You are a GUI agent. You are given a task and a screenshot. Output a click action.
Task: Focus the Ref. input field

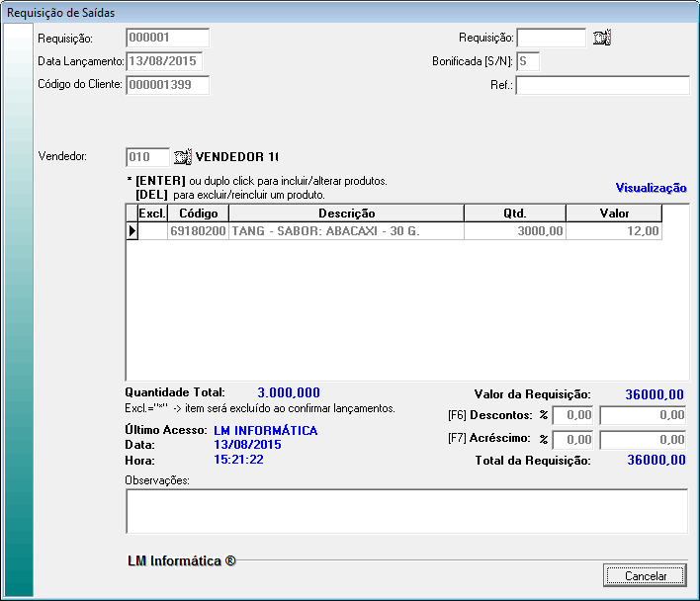[602, 85]
